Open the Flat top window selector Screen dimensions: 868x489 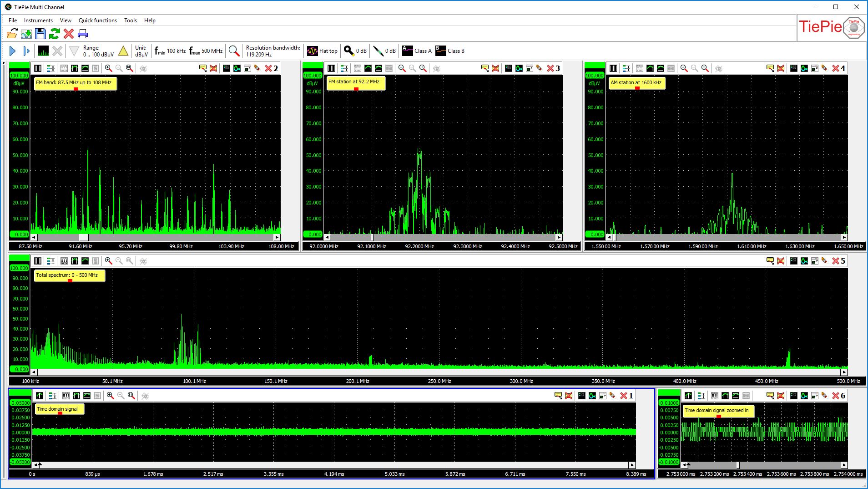click(322, 51)
